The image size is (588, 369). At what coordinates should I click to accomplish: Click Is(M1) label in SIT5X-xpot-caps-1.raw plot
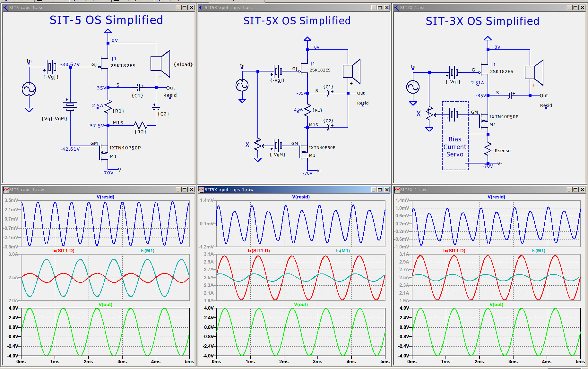(343, 251)
